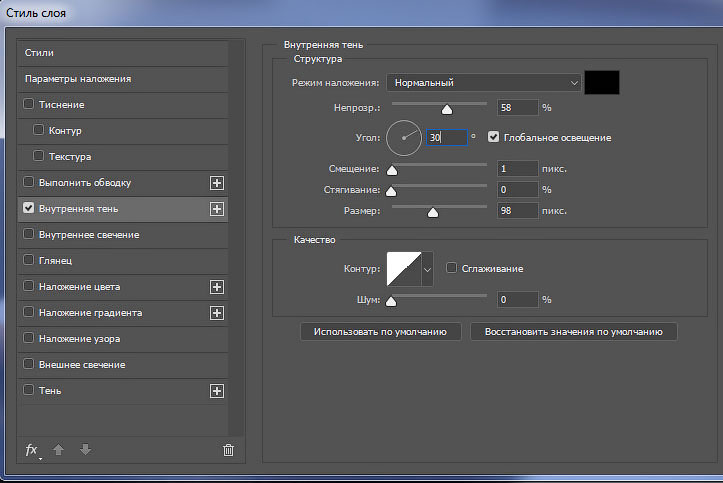The width and height of the screenshot is (723, 483).
Task: Click the opacity value field showing 58
Action: click(x=517, y=107)
